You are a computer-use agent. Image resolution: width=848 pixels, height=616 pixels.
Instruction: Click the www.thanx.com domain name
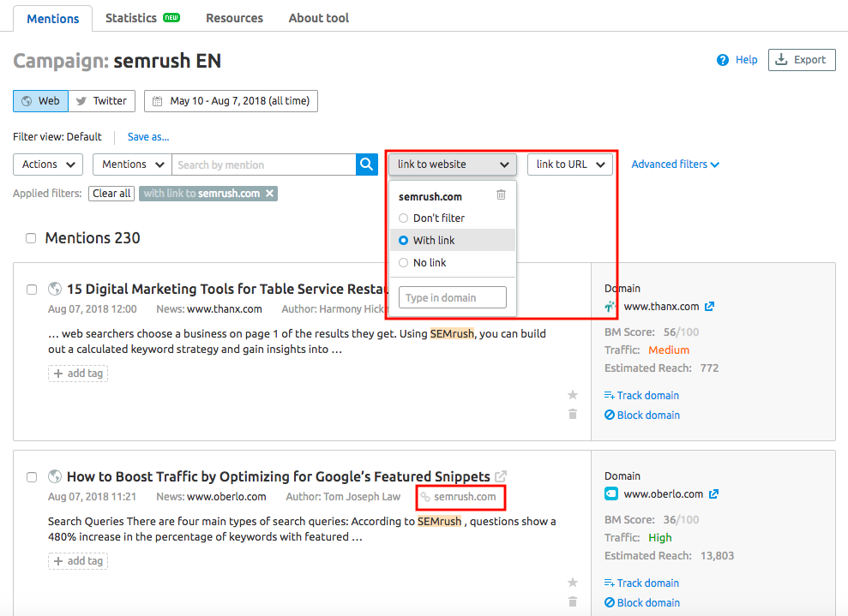[661, 307]
